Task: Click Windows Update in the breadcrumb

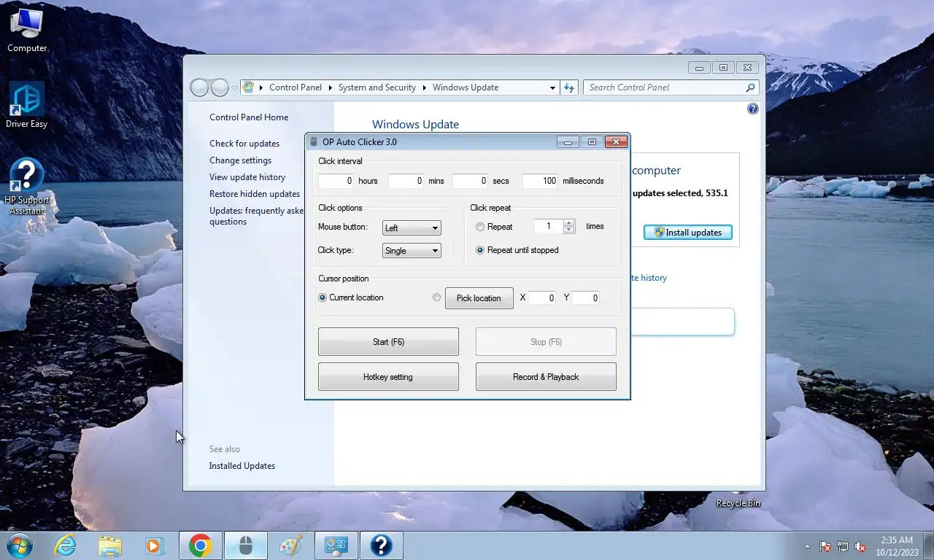Action: tap(466, 87)
